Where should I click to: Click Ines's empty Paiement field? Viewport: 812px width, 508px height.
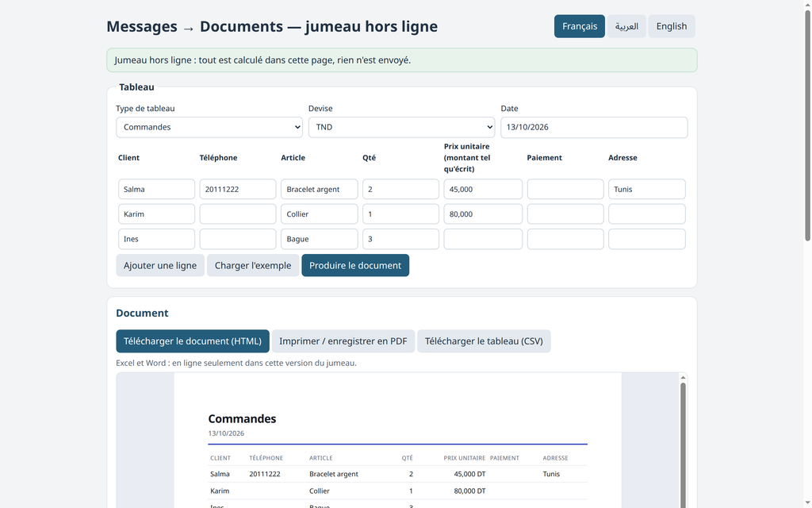coord(565,239)
